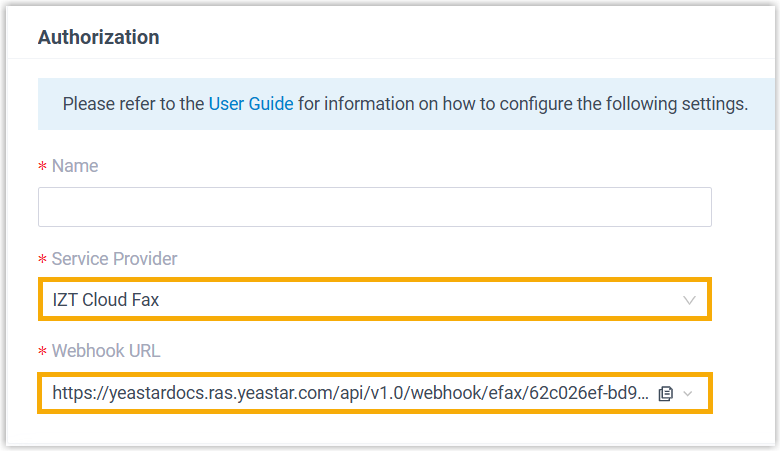Screen dimensions: 781x452
Task: Click the yeastardocs webhook URL text
Action: point(300,394)
